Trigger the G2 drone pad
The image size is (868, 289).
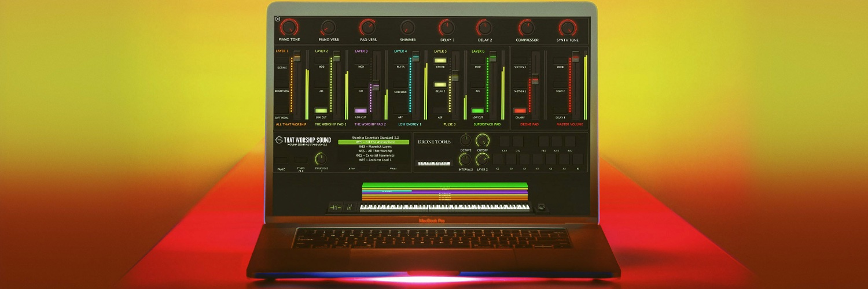pyautogui.click(x=551, y=160)
